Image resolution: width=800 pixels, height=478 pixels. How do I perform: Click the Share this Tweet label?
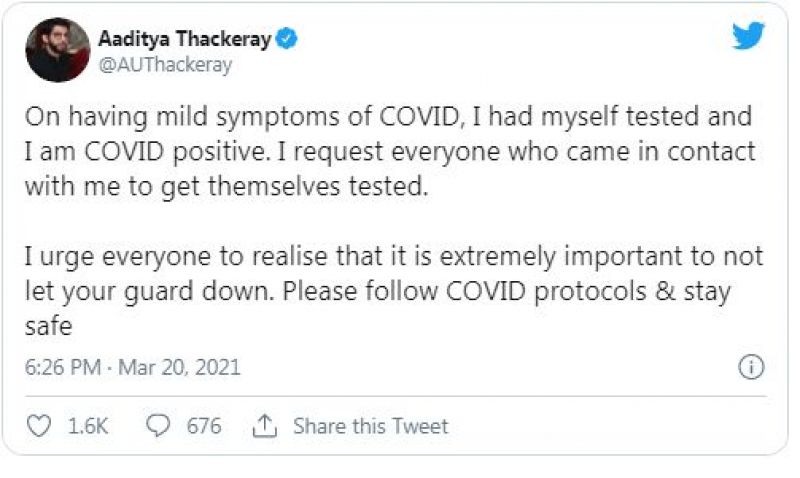tap(370, 426)
